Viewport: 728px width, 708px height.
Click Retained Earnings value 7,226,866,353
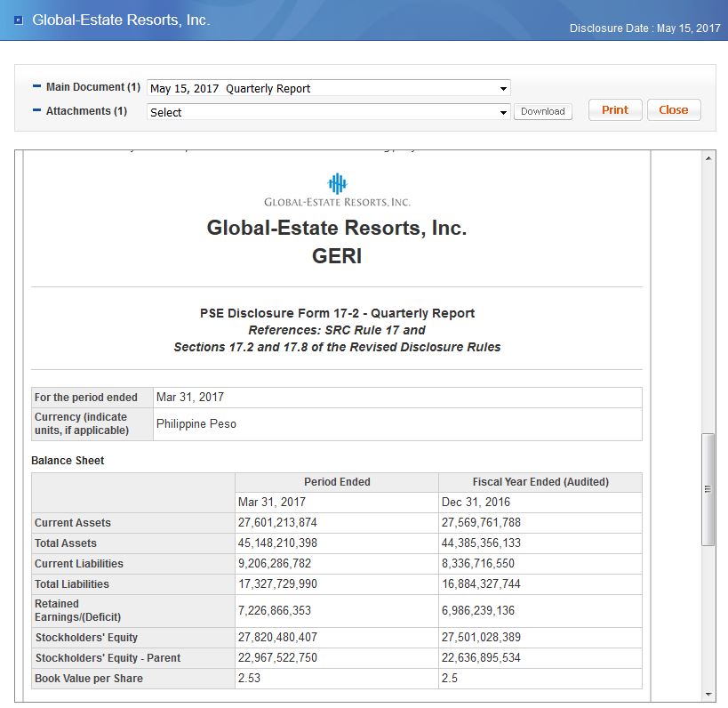tap(275, 610)
